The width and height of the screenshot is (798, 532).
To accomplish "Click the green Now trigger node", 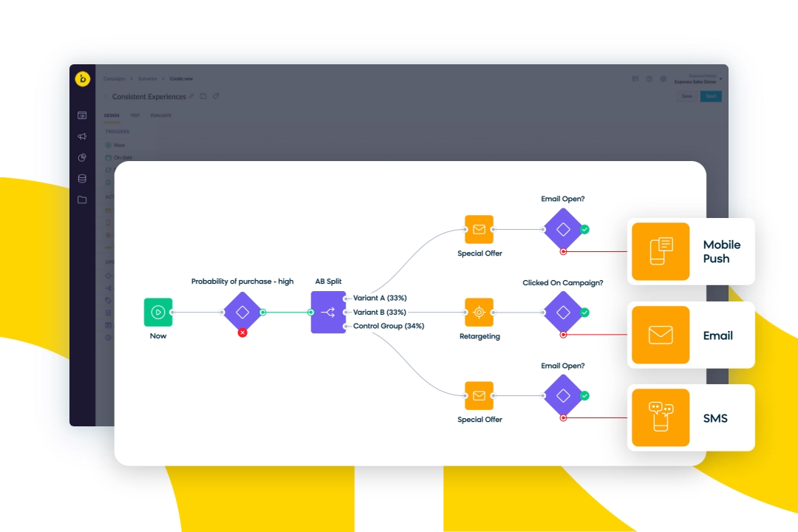I will click(157, 313).
